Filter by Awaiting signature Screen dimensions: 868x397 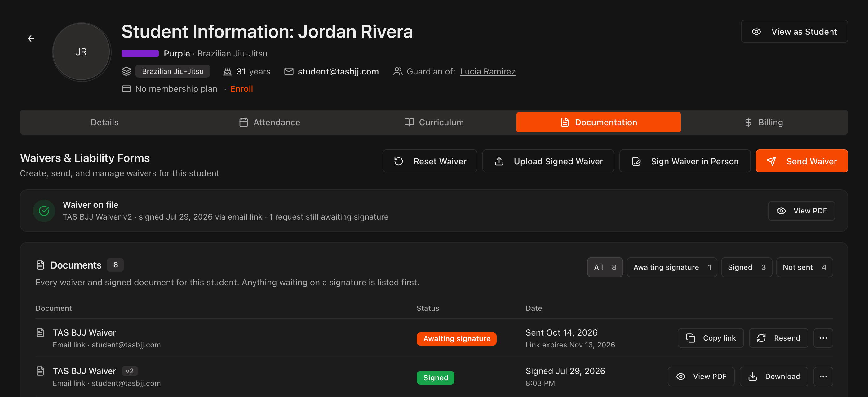[671, 267]
